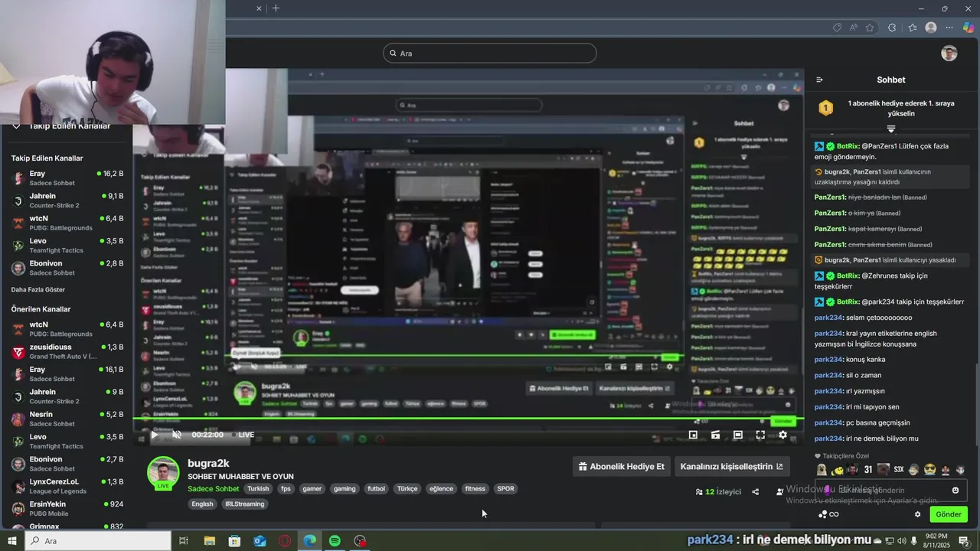Screen dimensions: 980x551
Task: Open zeusidiouss recommended channel
Action: (x=67, y=351)
